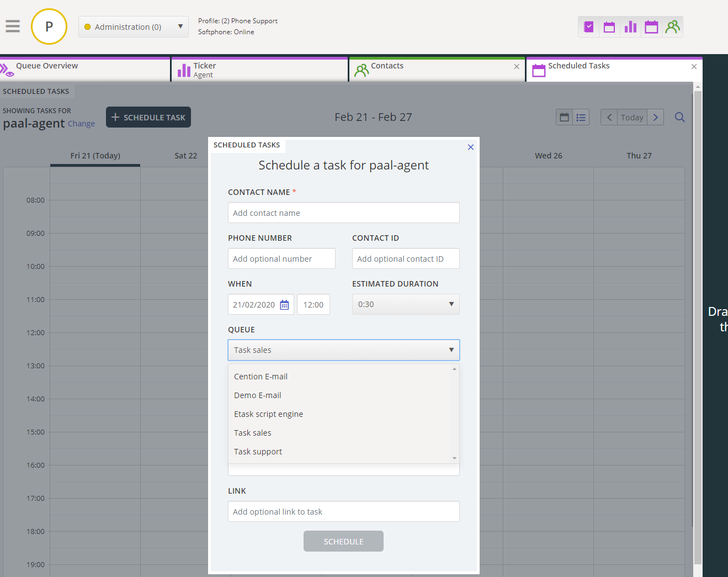Image resolution: width=728 pixels, height=577 pixels.
Task: Click the notebook checkmark icon in top toolbar
Action: (x=588, y=27)
